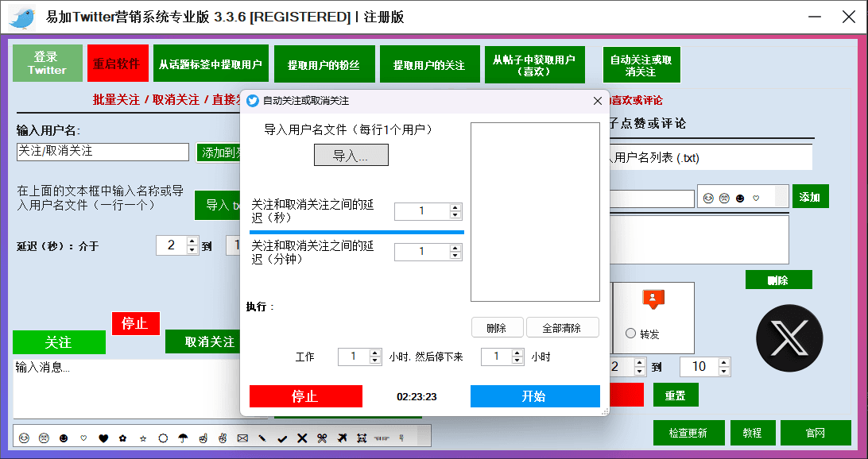The image size is (868, 459).
Task: Insert the X cross symbol in emoji bar
Action: [302, 438]
